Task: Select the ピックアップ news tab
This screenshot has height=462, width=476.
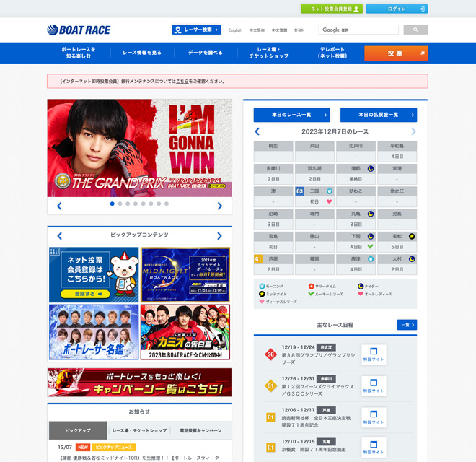Action: tap(78, 430)
